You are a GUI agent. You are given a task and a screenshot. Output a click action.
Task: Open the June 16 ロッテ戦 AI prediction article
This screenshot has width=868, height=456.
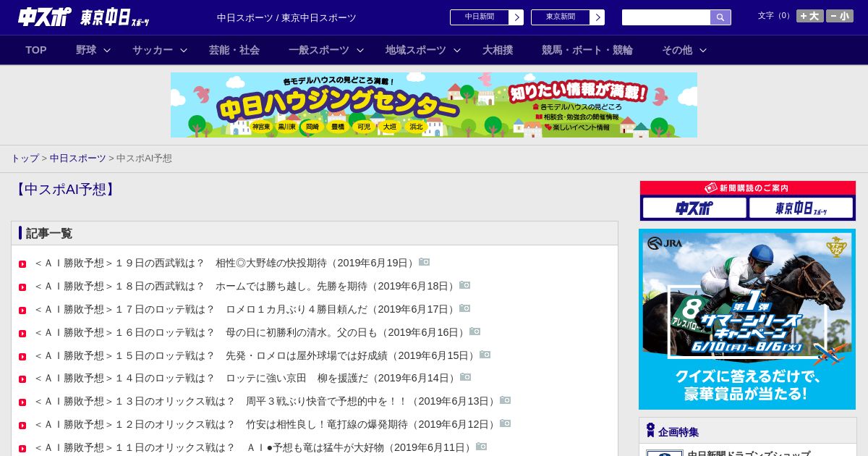tap(251, 332)
